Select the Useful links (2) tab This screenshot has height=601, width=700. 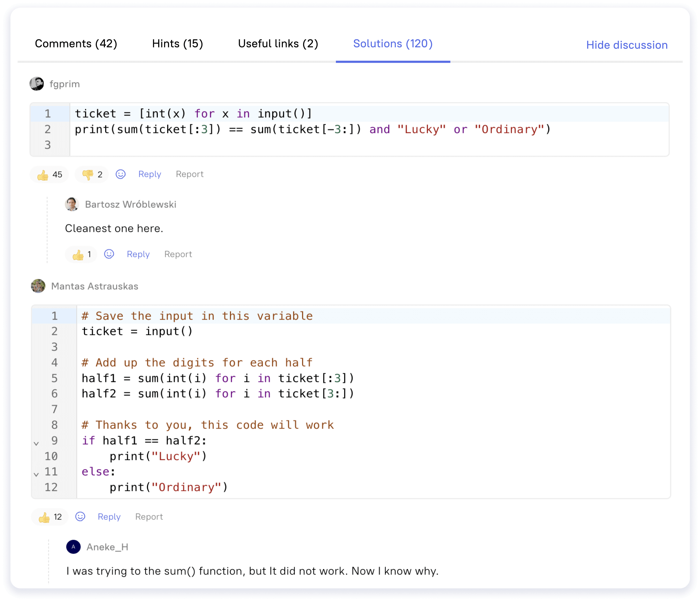click(x=278, y=44)
